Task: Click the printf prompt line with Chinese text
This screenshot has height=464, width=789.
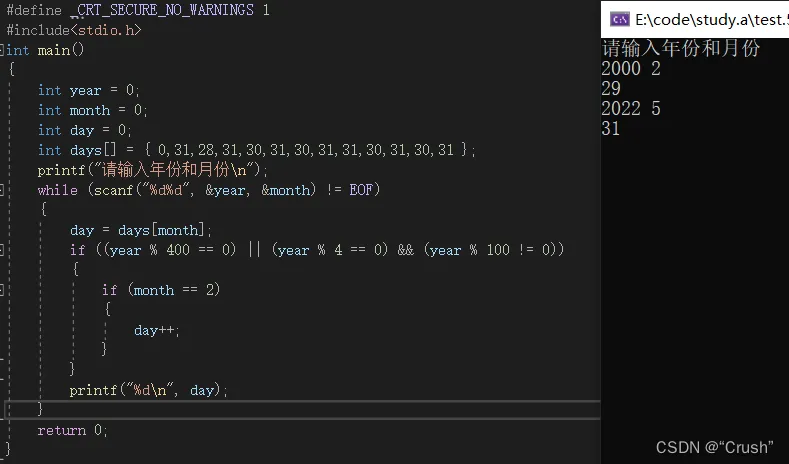Action: 153,170
